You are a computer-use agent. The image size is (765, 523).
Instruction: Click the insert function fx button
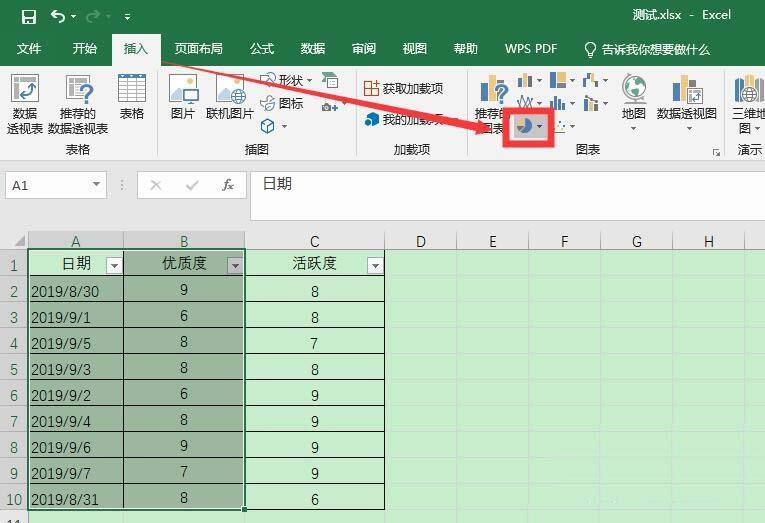click(228, 185)
